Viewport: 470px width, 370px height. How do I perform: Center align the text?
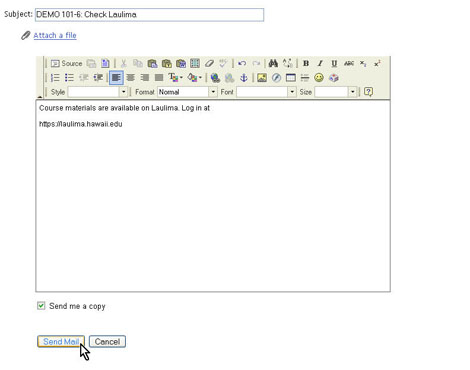point(130,78)
